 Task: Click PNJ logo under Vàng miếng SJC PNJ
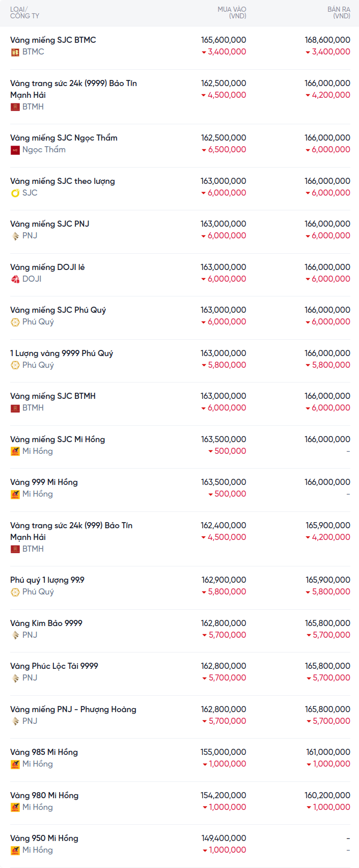(15, 236)
